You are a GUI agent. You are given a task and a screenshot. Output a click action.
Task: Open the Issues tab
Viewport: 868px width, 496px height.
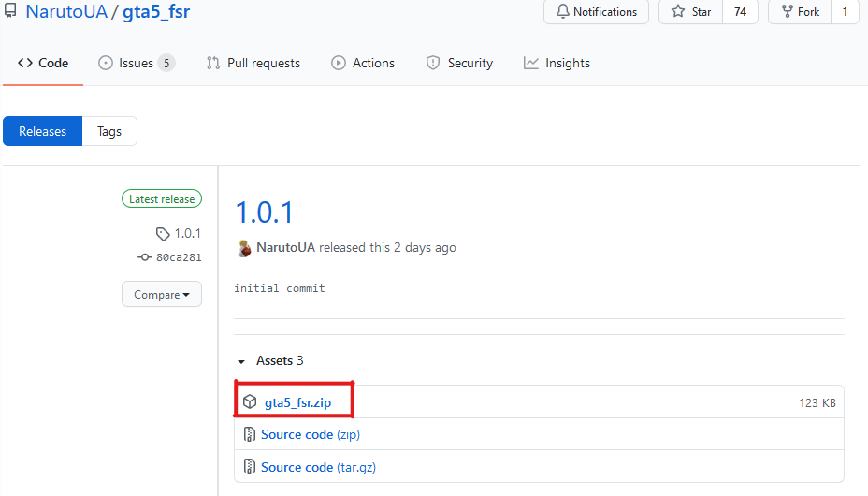(x=136, y=63)
